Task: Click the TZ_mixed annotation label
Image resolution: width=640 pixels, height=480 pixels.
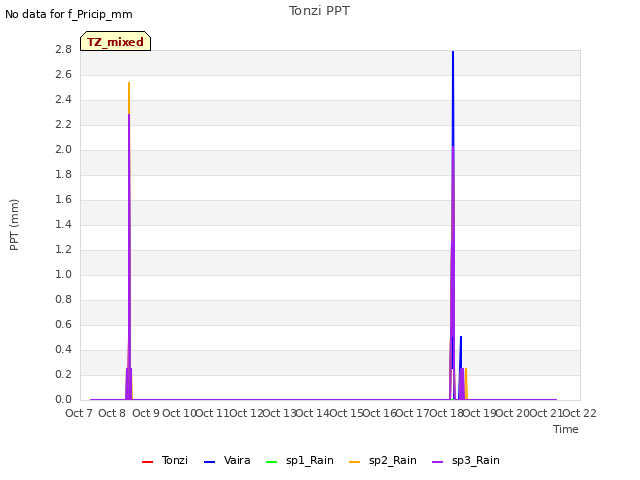Action: 116,41
